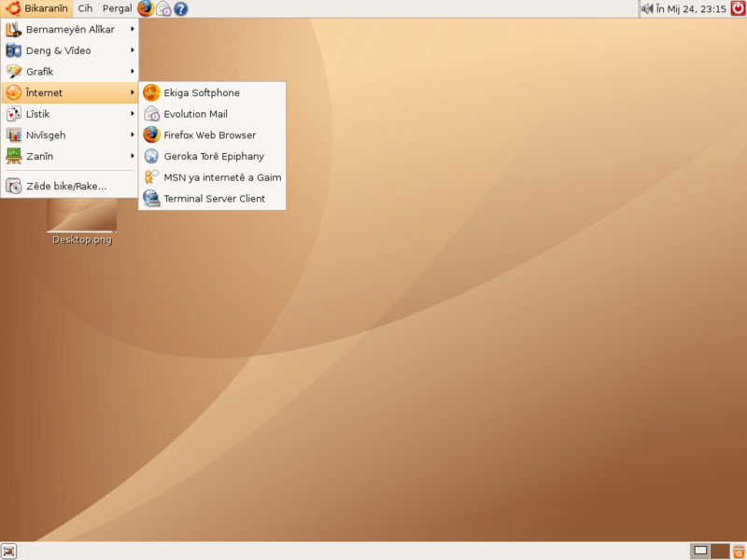Click the Bernameyên Alîkar accessories icon
747x560 pixels.
point(13,30)
